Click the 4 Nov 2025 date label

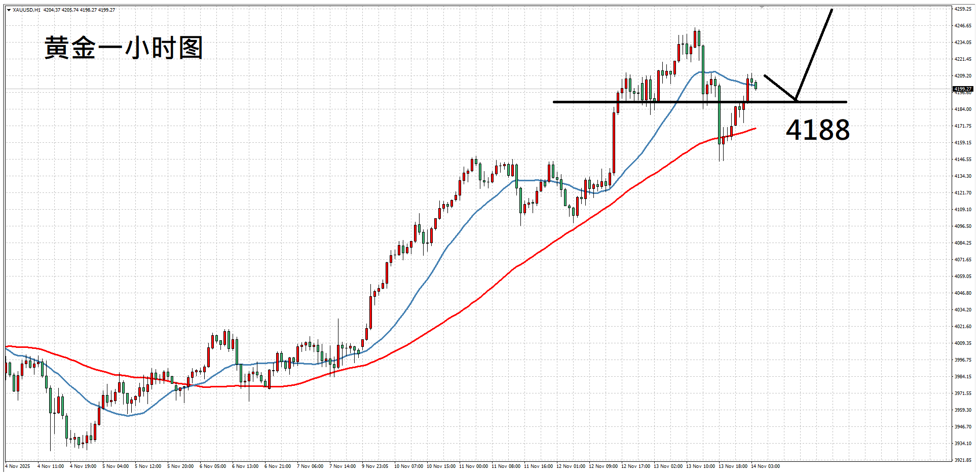[18, 466]
